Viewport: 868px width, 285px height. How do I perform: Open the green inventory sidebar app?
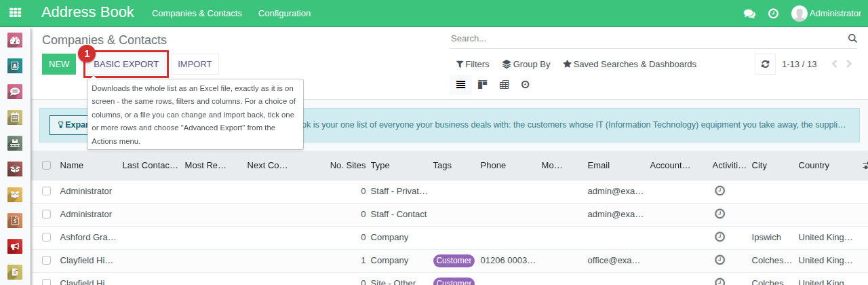[15, 142]
